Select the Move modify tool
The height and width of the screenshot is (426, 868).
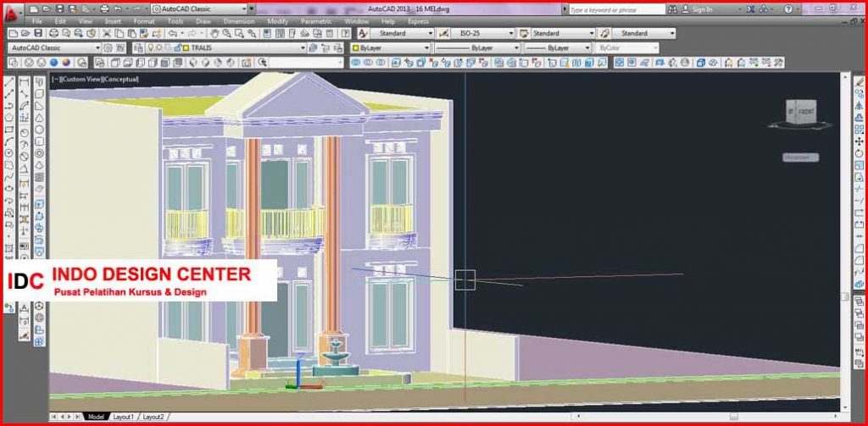[x=860, y=141]
